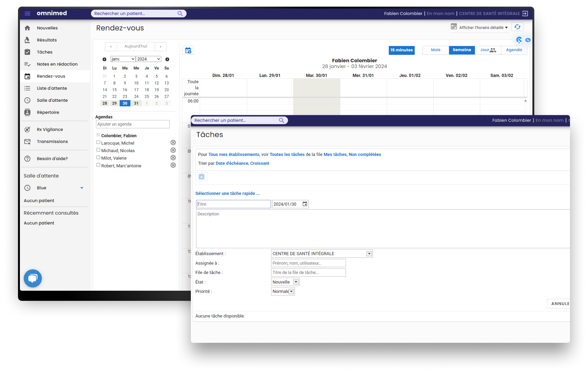
Task: Go to next month with arrow icon
Action: point(167,59)
